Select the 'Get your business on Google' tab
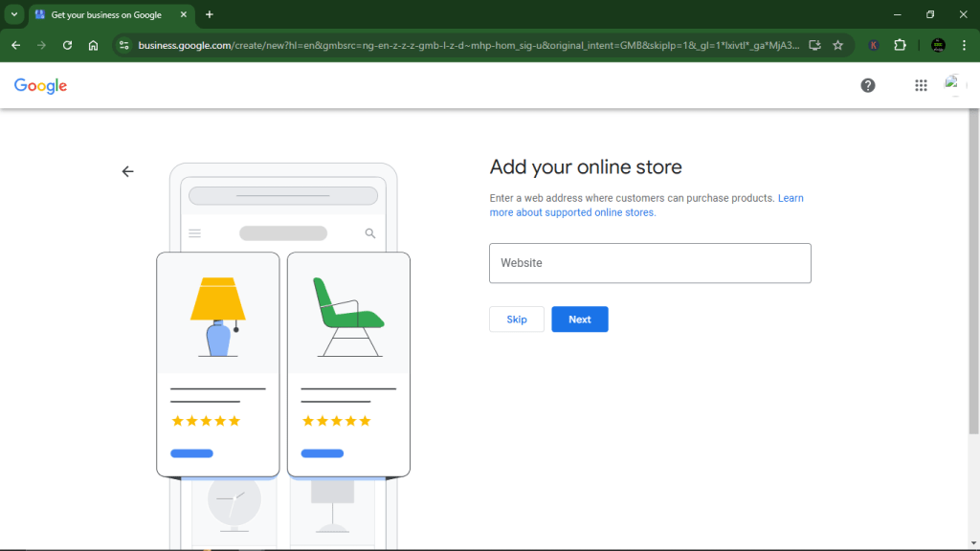The image size is (980, 551). [x=105, y=14]
